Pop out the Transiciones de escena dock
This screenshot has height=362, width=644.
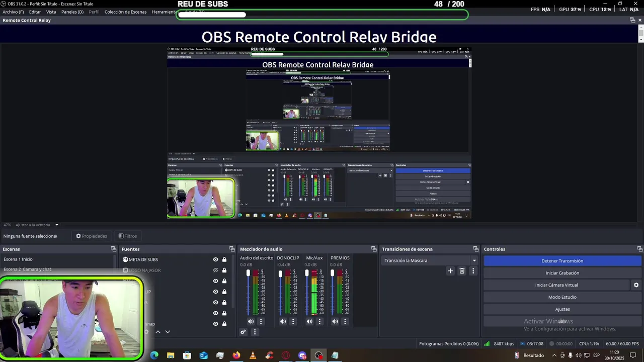point(475,249)
